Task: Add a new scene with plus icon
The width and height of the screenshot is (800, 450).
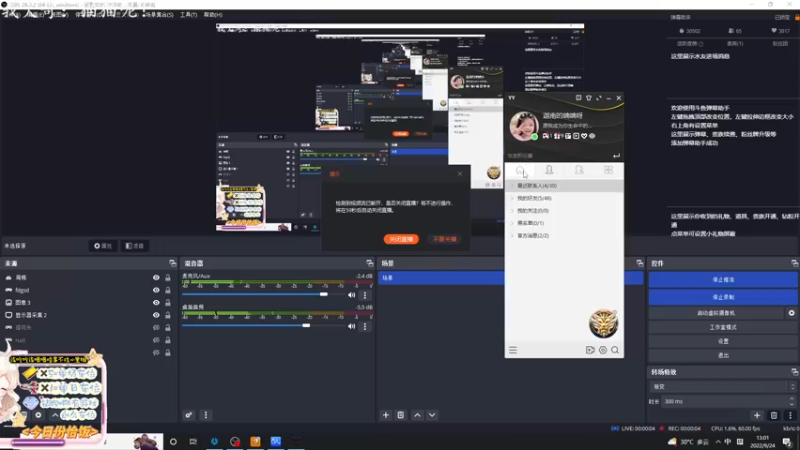Action: click(386, 415)
